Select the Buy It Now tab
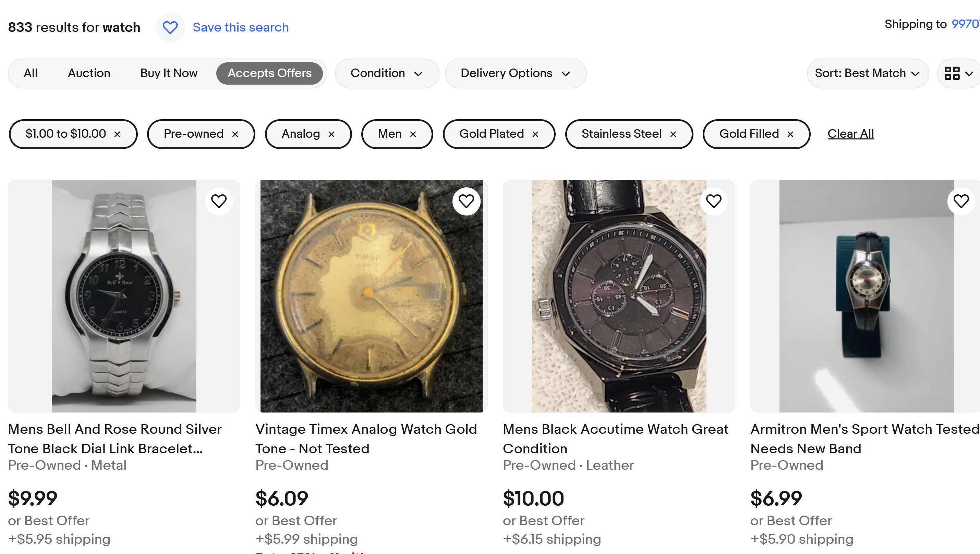 [x=169, y=73]
